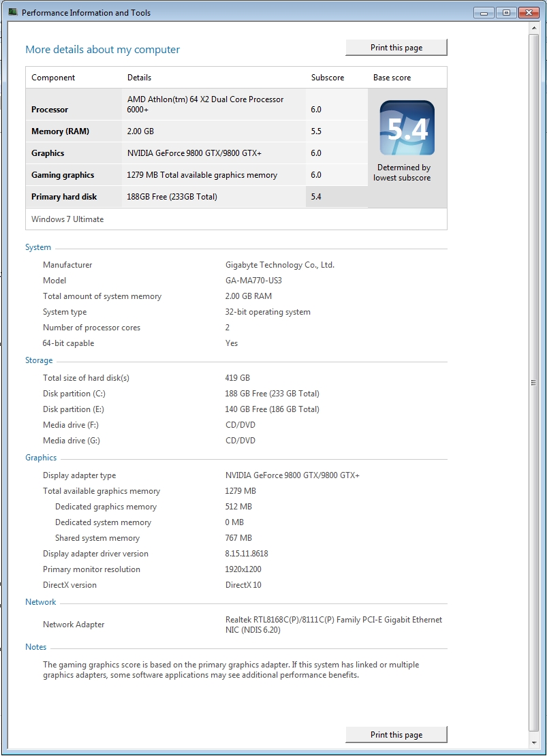547x756 pixels.
Task: Click Print this page below the Notes section
Action: 396,734
